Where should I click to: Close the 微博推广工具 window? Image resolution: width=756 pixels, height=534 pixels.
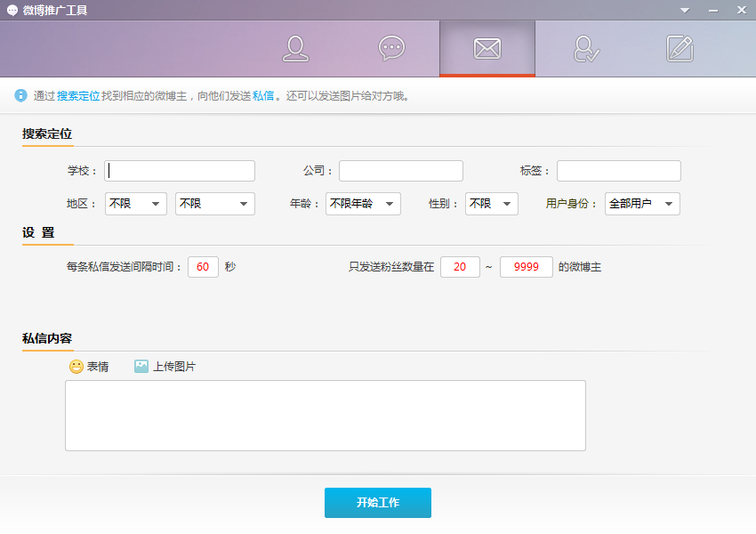742,10
